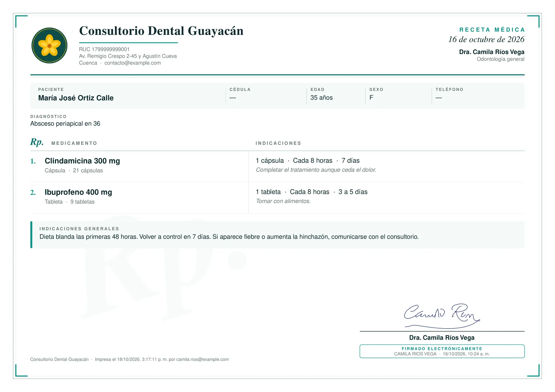The image size is (555, 392).
Task: Click the 'Firmado electrónicamente' stamp box
Action: click(x=442, y=351)
